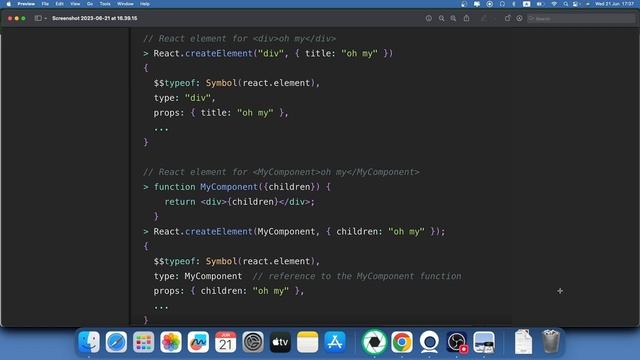Open App Store from the Dock
Screen dimensions: 640x360
(335, 342)
